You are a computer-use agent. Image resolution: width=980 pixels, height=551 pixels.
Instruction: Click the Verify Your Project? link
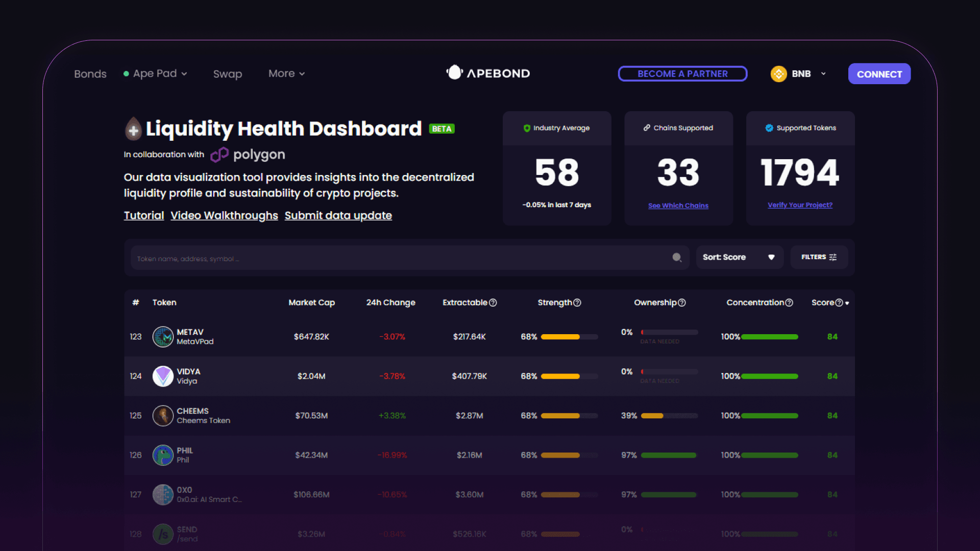pos(800,205)
